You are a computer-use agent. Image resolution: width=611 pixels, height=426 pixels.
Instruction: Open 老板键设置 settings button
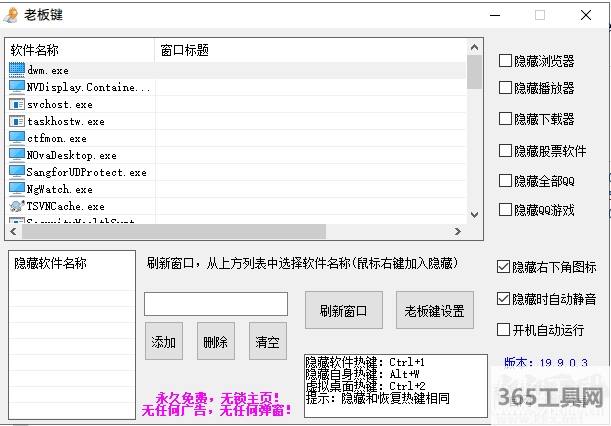[435, 310]
